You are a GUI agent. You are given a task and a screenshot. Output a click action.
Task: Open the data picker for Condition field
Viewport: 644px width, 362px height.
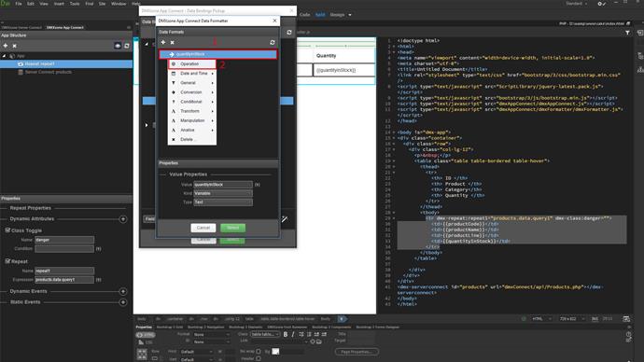(x=99, y=249)
